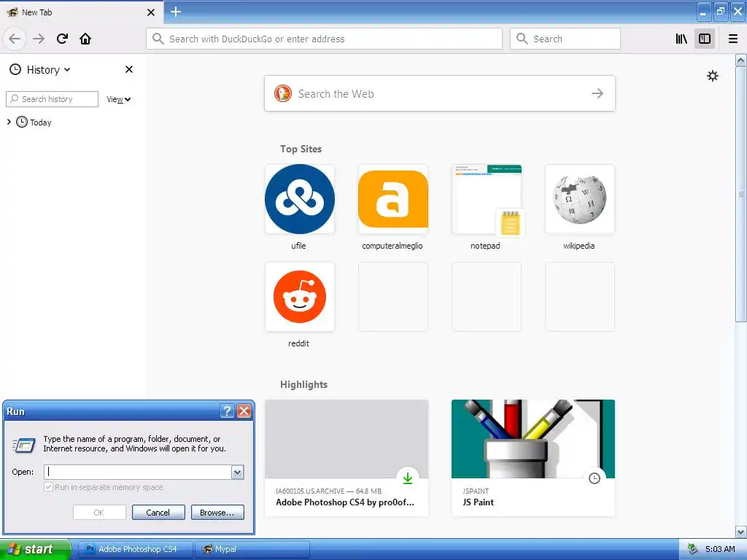This screenshot has height=560, width=747.
Task: Expand the Today history folder
Action: [x=9, y=122]
